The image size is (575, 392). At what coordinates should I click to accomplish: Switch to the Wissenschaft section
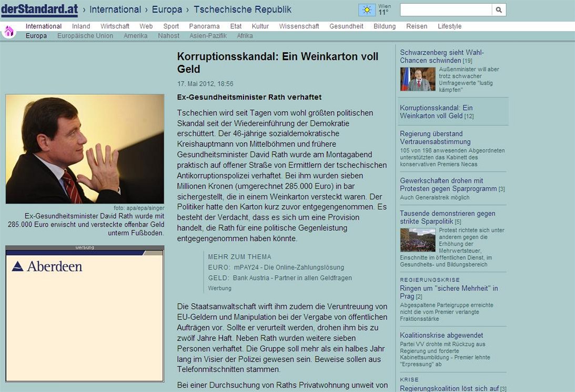click(x=299, y=26)
